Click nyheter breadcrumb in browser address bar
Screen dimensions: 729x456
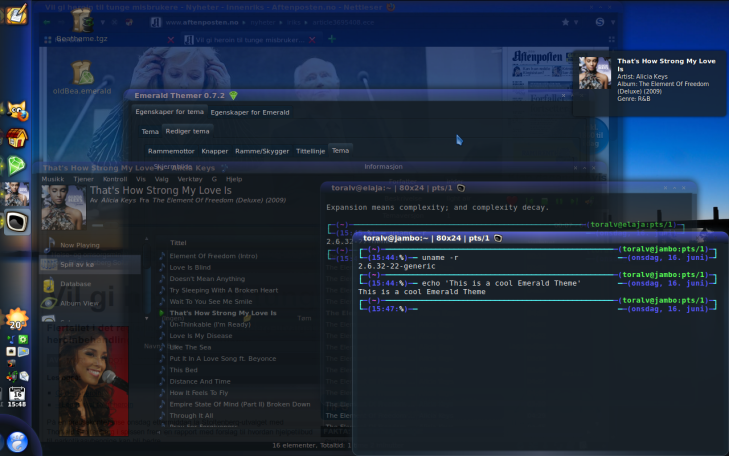(263, 22)
